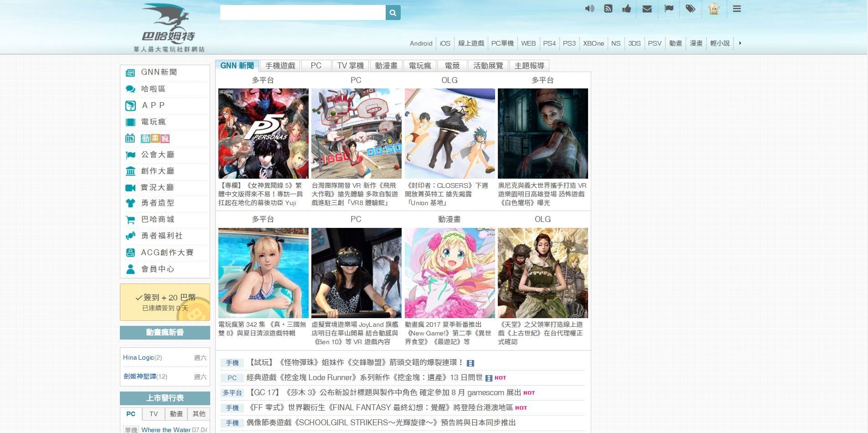Click the APP sidebar icon
The height and width of the screenshot is (433, 868).
point(130,106)
